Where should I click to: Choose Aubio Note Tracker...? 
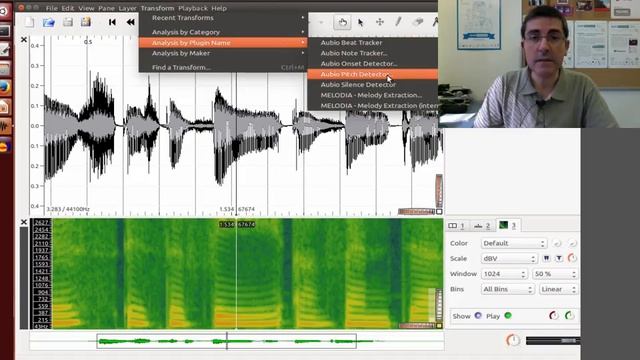(373, 53)
